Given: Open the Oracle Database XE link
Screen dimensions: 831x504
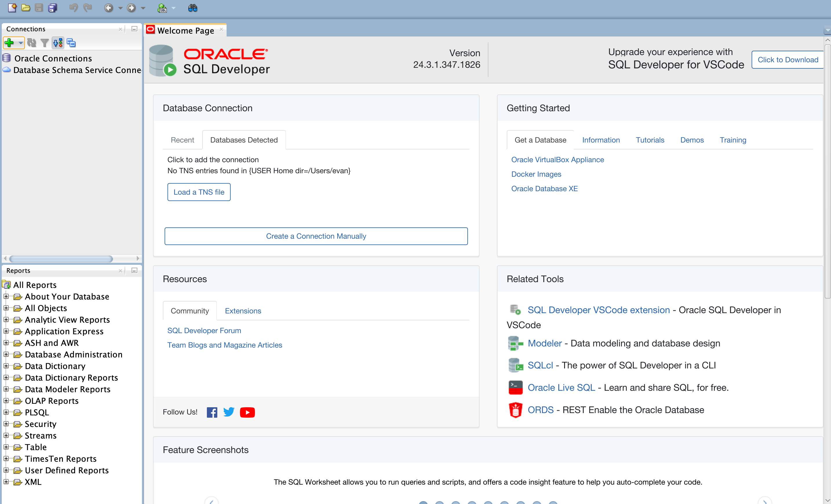Looking at the screenshot, I should tap(544, 189).
